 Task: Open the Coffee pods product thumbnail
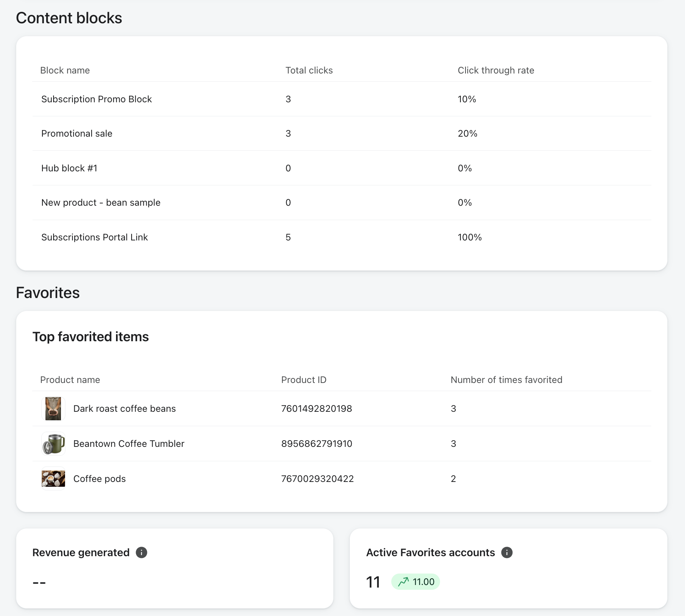pos(53,479)
